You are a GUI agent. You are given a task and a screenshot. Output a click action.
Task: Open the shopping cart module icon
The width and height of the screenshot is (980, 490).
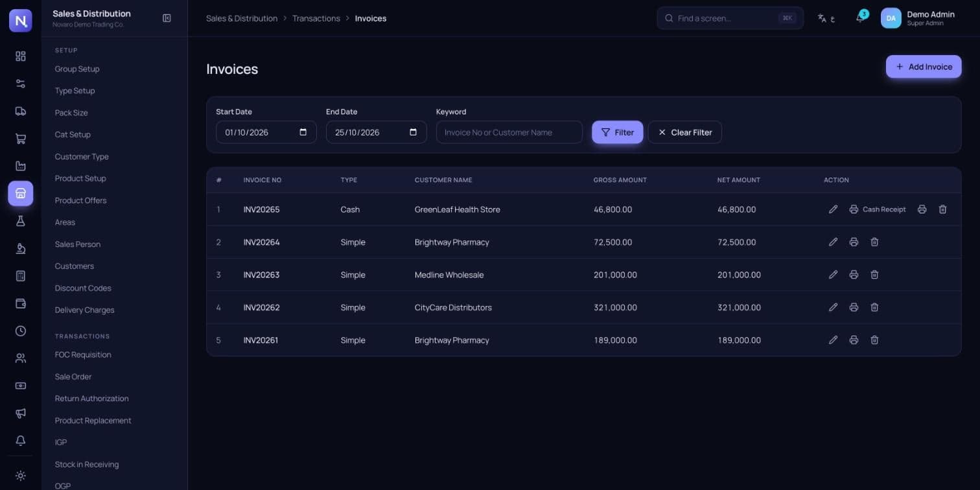(x=21, y=139)
